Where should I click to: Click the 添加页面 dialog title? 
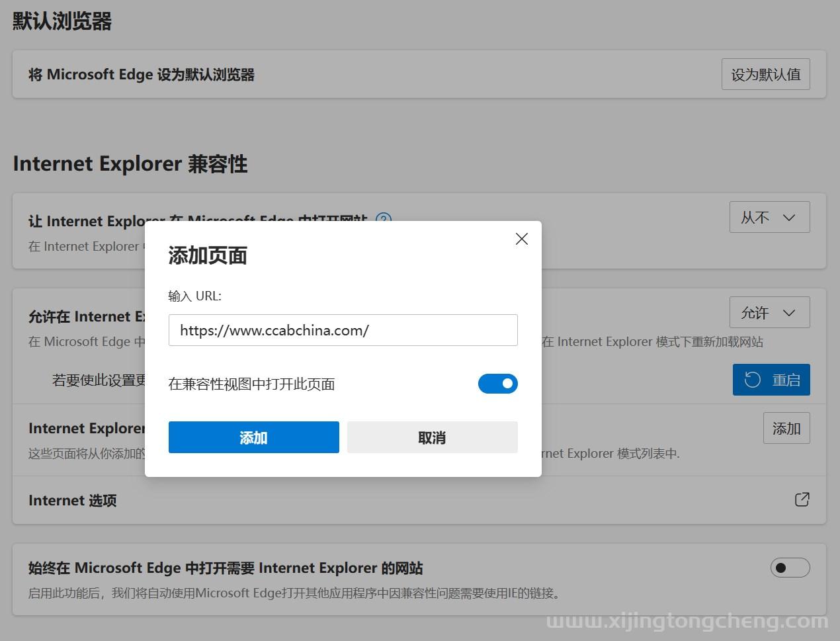coord(208,255)
